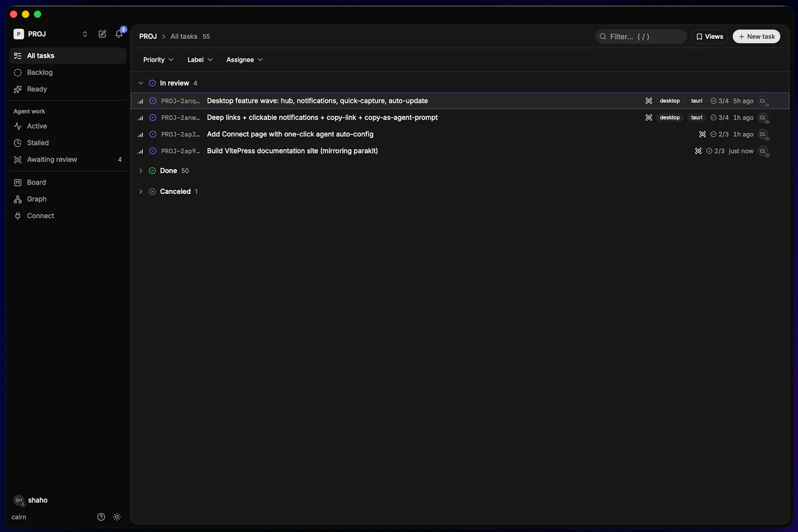Open the notifications bell icon
The width and height of the screenshot is (798, 532).
[x=119, y=34]
